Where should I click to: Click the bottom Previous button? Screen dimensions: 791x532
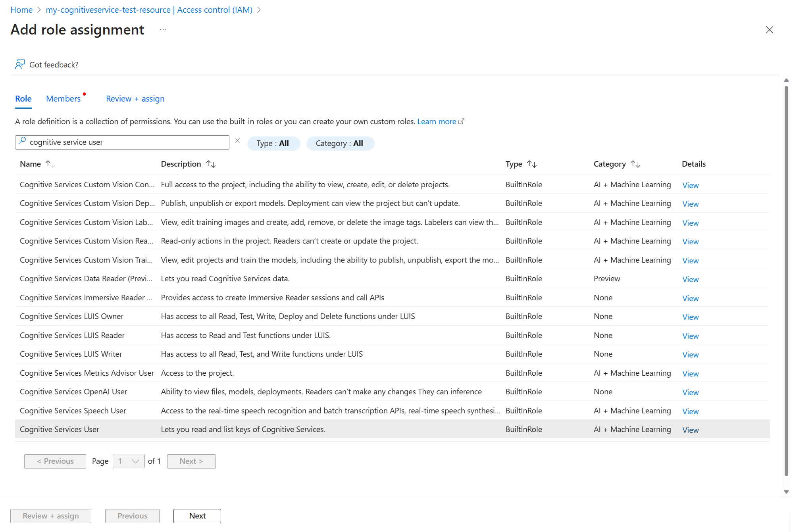[x=132, y=516]
